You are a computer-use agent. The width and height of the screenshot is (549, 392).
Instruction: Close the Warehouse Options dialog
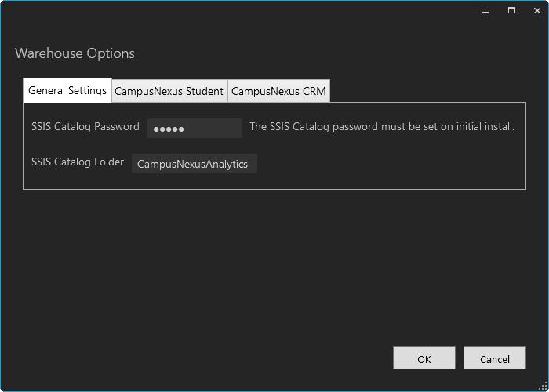536,11
